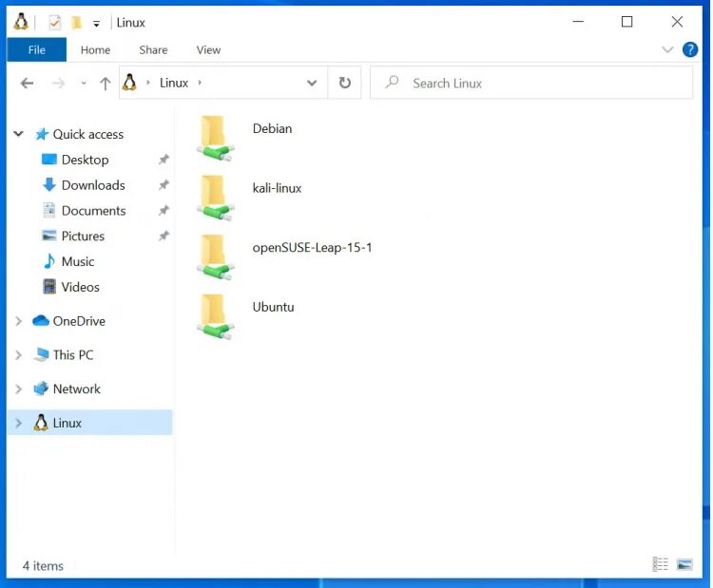Viewport: 713px width, 588px height.
Task: Open the File menu tab
Action: pyautogui.click(x=36, y=49)
